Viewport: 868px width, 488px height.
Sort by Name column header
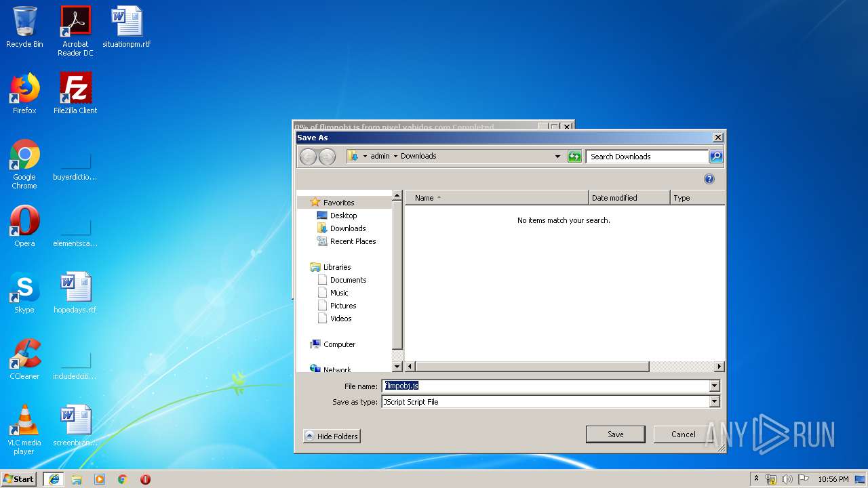coord(497,198)
